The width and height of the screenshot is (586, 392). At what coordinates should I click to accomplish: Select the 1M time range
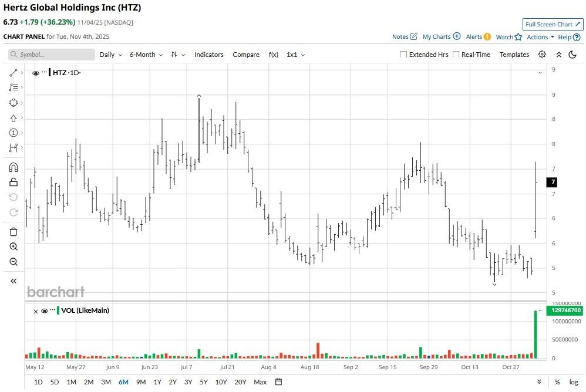(x=72, y=382)
